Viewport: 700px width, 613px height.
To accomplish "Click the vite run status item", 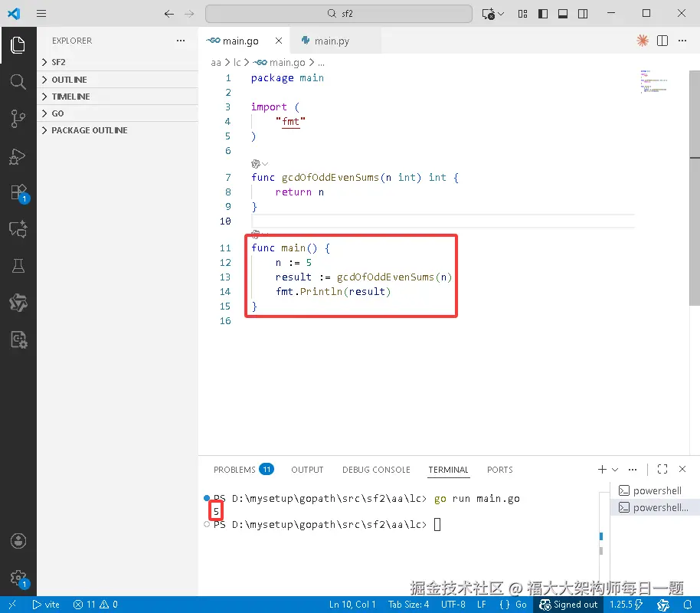I will [46, 605].
